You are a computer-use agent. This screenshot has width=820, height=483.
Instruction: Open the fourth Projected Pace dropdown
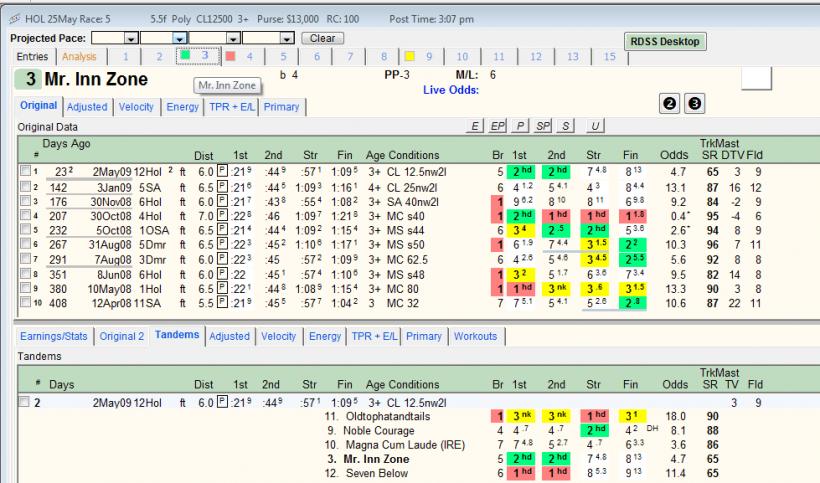click(287, 38)
